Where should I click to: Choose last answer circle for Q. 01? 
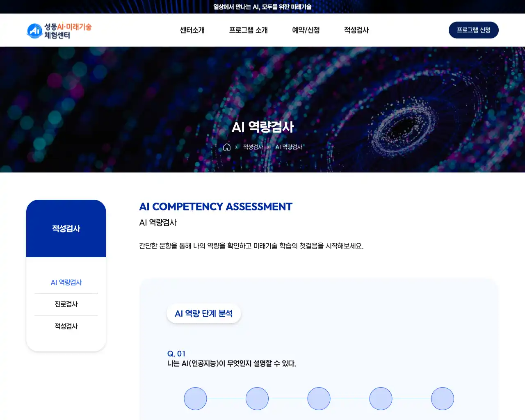click(443, 399)
